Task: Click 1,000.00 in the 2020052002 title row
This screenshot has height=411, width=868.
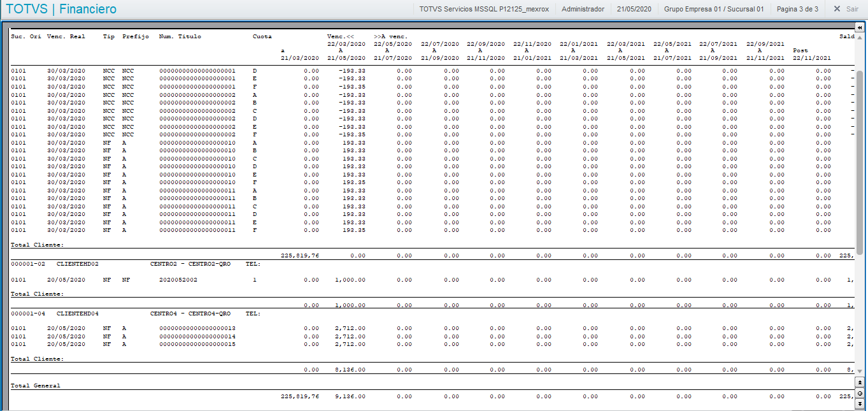Action: [x=350, y=280]
